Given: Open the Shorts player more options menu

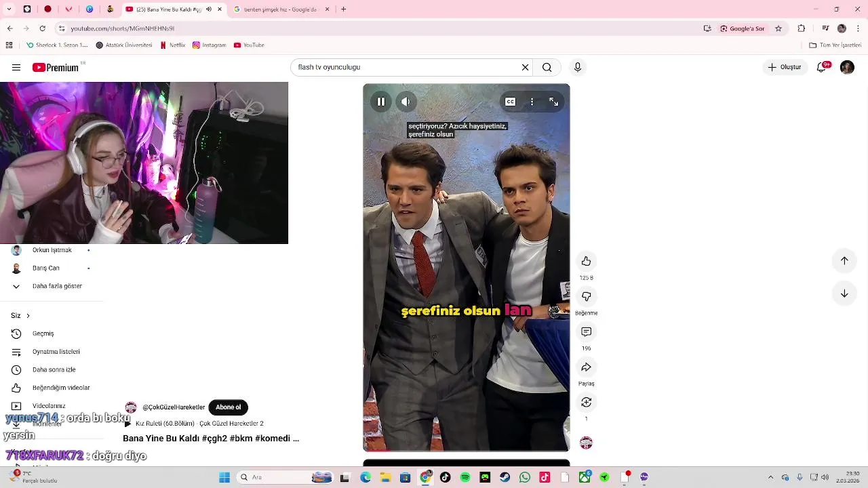Looking at the screenshot, I should [x=532, y=102].
